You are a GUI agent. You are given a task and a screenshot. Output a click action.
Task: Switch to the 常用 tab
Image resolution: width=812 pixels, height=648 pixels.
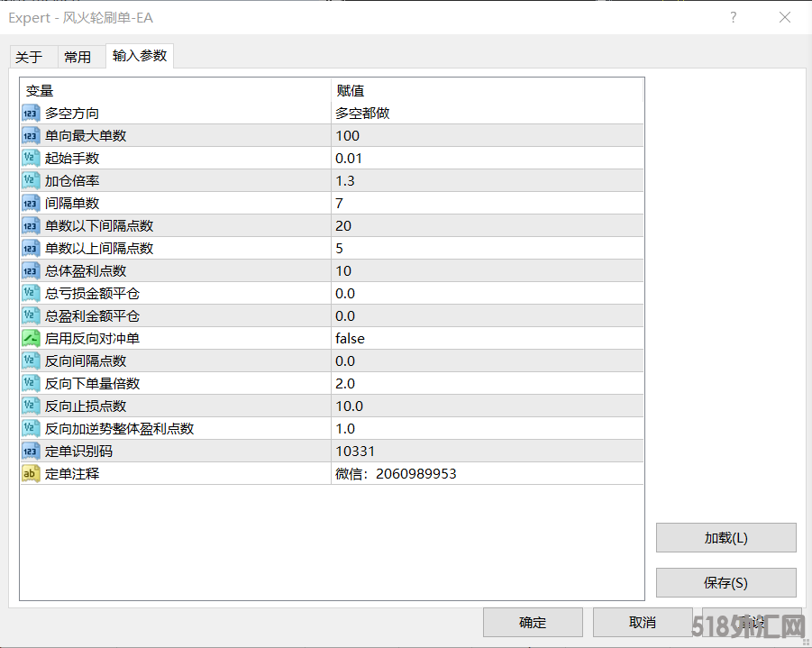pos(78,57)
